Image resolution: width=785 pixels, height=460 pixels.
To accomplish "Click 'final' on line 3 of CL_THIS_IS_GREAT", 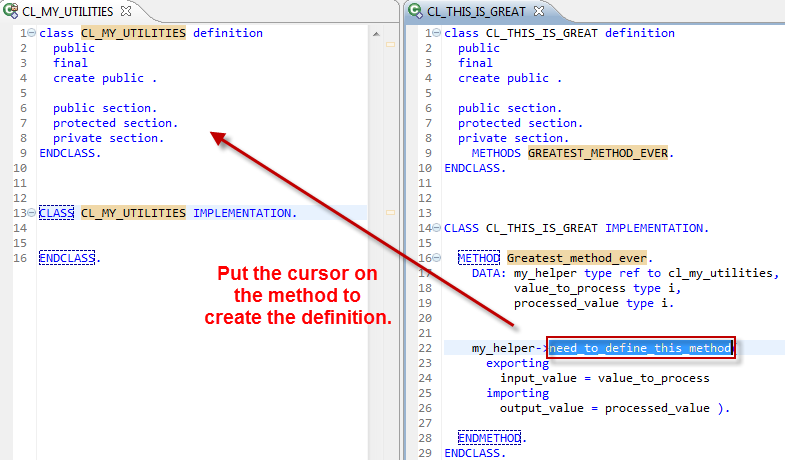I will pyautogui.click(x=475, y=63).
